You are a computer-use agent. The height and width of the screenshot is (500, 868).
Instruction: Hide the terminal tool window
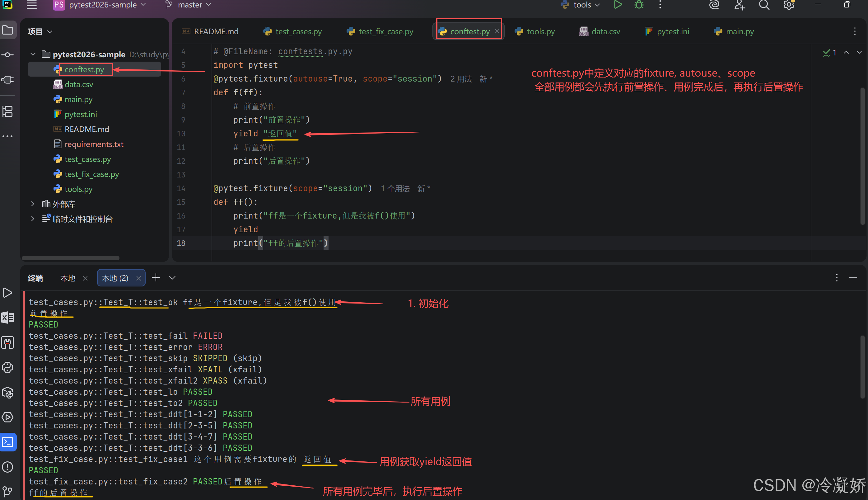pyautogui.click(x=853, y=277)
